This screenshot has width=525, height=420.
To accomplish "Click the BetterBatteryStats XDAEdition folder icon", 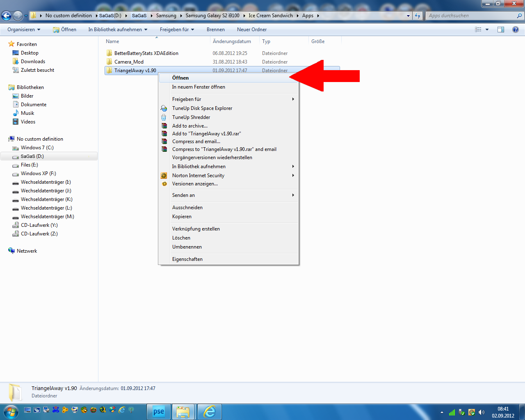I will coord(109,53).
